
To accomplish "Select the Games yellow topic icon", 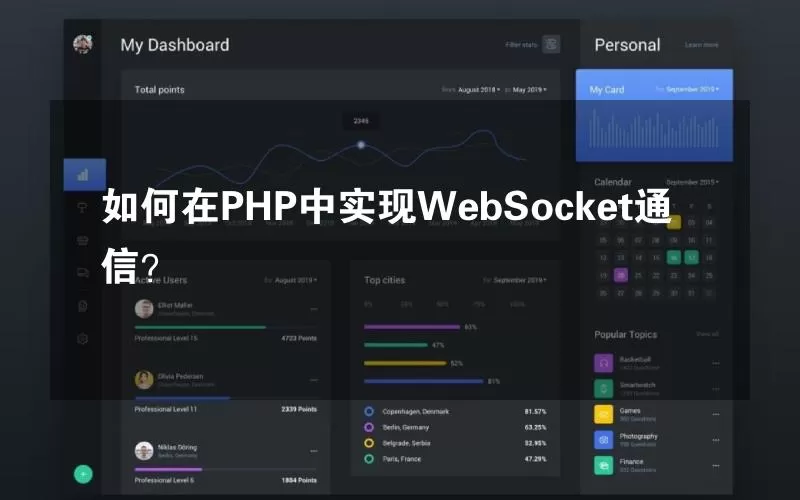I will pyautogui.click(x=604, y=414).
